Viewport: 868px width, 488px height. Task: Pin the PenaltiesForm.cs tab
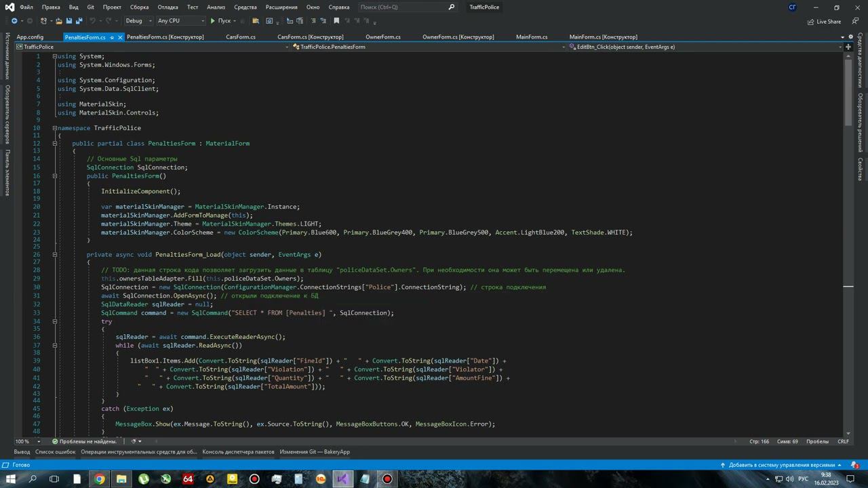click(112, 37)
